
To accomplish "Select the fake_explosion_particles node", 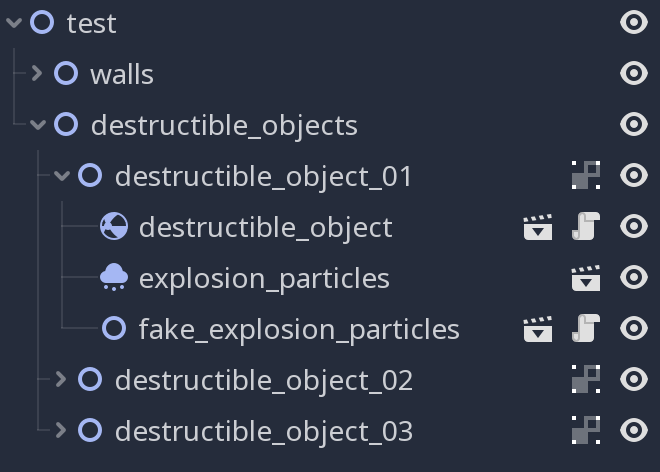I will tap(299, 329).
